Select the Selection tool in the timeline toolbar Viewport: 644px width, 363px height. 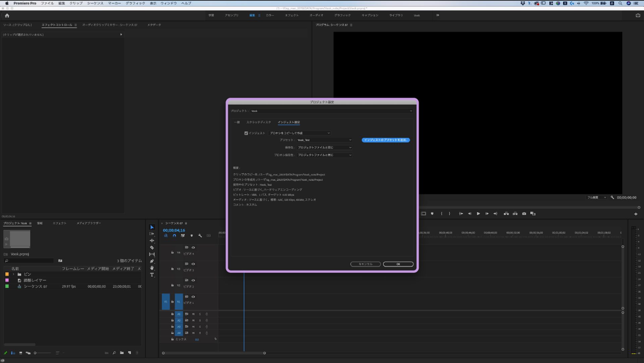(x=152, y=227)
